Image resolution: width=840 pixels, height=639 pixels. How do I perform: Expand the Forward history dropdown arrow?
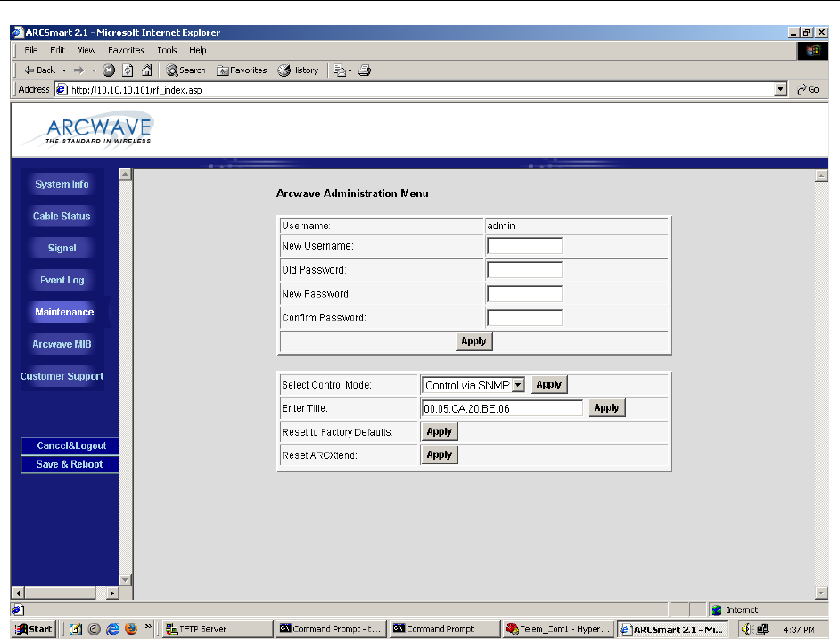(x=94, y=70)
